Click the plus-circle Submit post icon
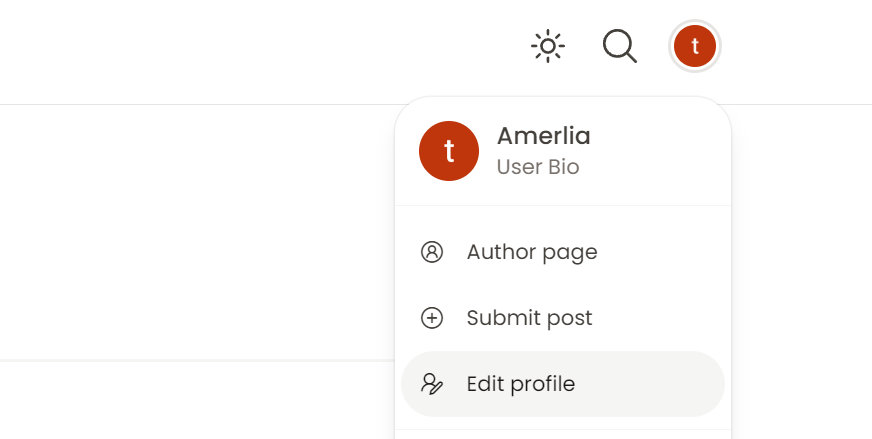The height and width of the screenshot is (439, 872). click(x=432, y=318)
